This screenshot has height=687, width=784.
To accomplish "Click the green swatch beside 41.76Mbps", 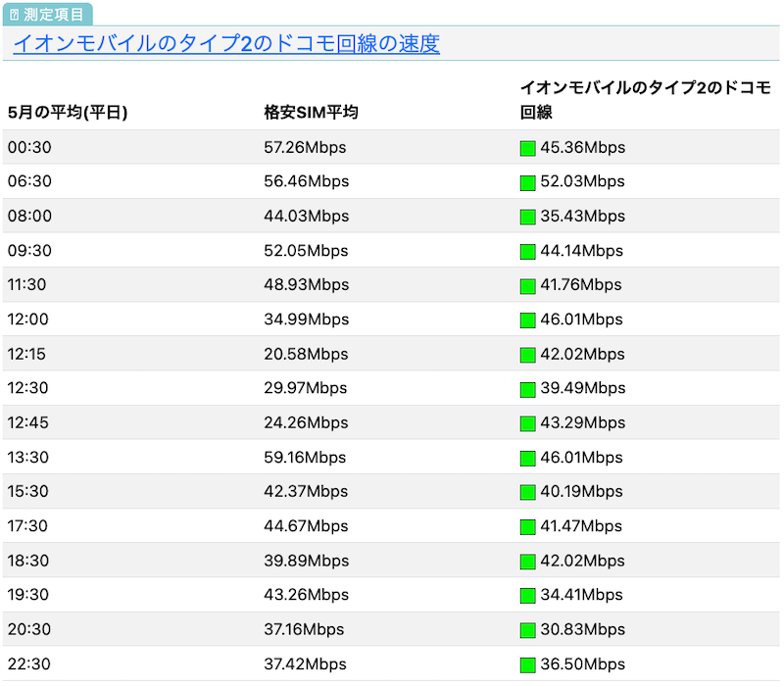I will tap(527, 286).
